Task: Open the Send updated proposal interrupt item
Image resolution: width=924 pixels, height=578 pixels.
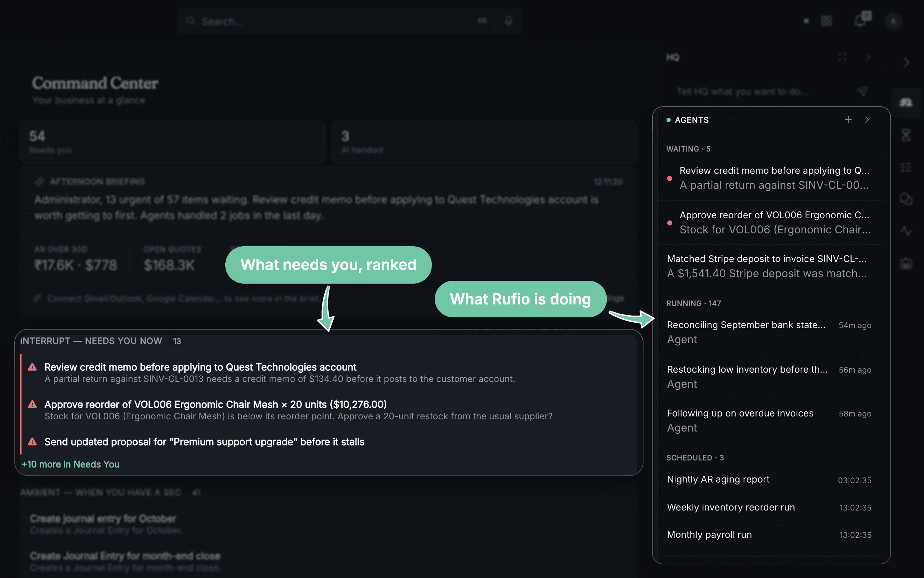Action: [328, 442]
